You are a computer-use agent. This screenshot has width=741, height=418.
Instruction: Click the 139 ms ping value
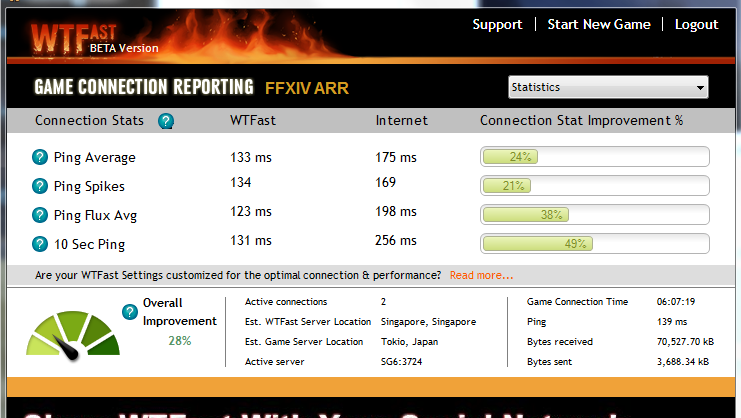[x=672, y=322]
